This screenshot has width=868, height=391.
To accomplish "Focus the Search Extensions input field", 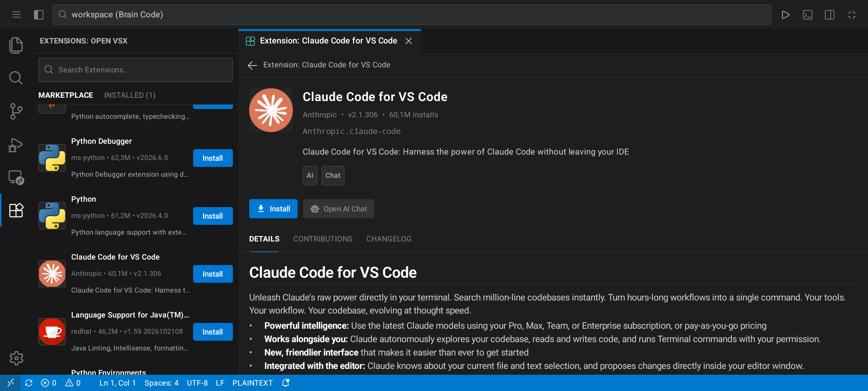I will 136,70.
